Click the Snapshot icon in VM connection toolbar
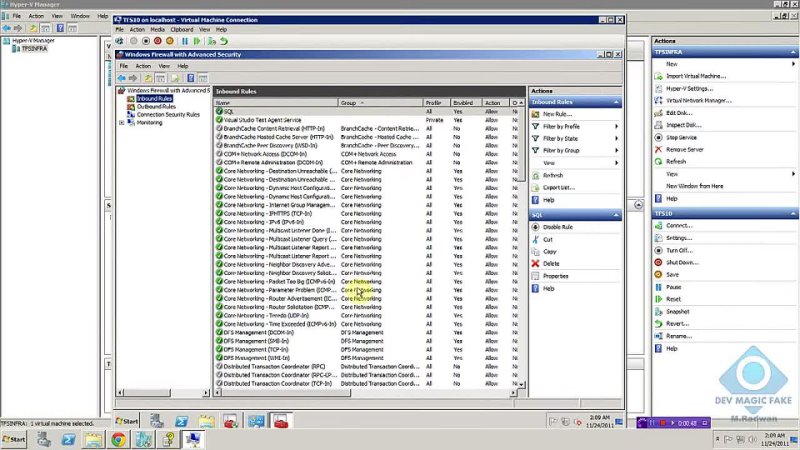 tap(212, 41)
